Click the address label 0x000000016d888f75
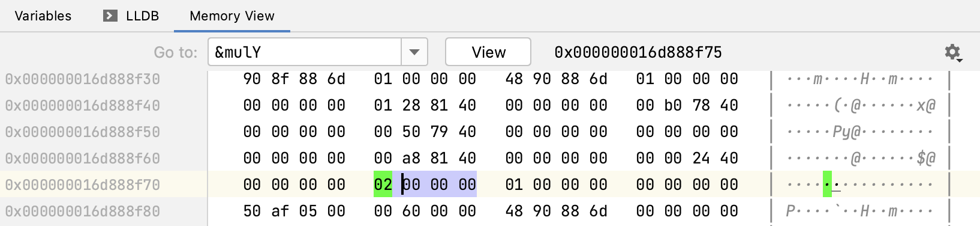This screenshot has height=226, width=980. (638, 52)
